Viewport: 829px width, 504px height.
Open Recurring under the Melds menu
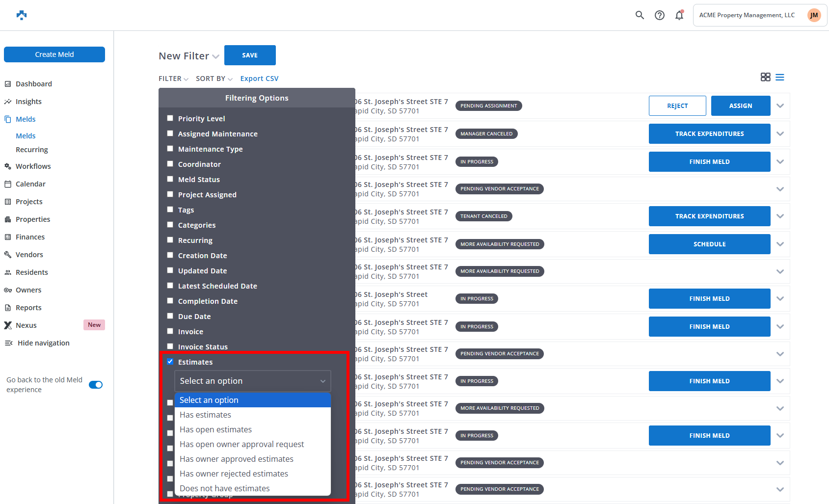click(x=31, y=149)
